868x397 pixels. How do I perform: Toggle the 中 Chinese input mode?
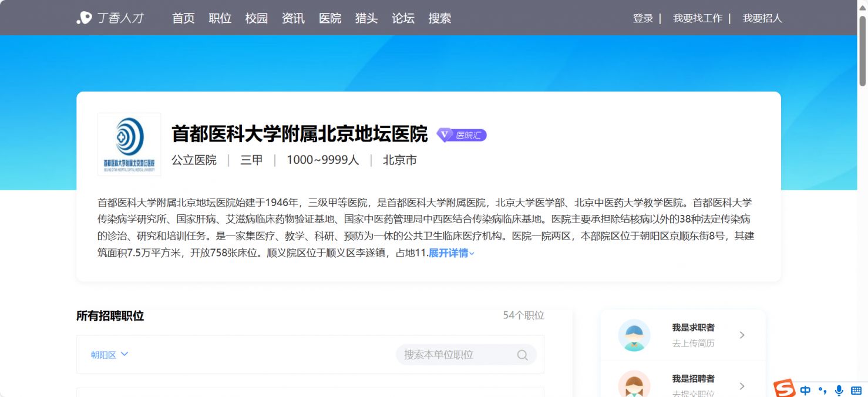click(805, 391)
